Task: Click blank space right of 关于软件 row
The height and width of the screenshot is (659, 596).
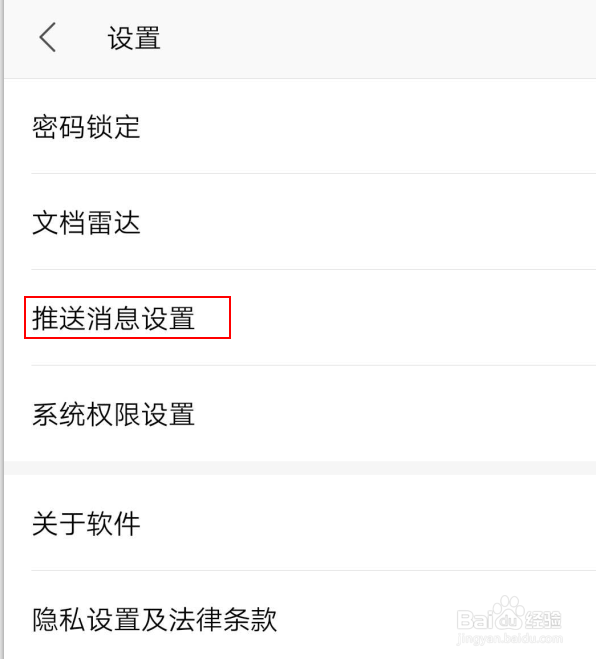Action: (x=368, y=524)
